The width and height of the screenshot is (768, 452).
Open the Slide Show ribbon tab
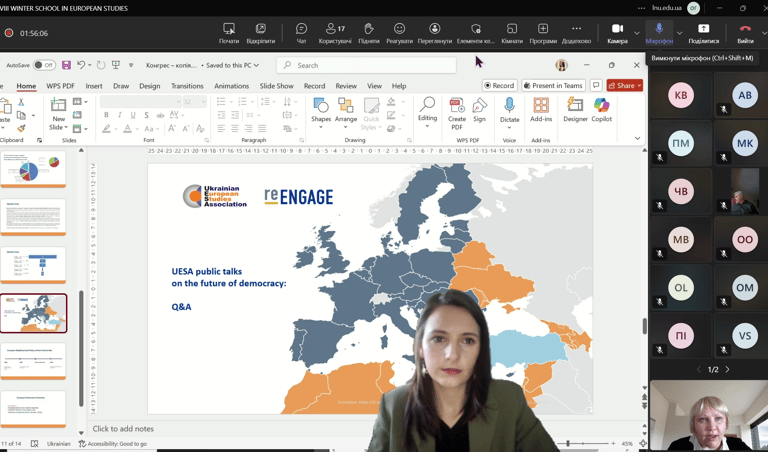[x=276, y=86]
